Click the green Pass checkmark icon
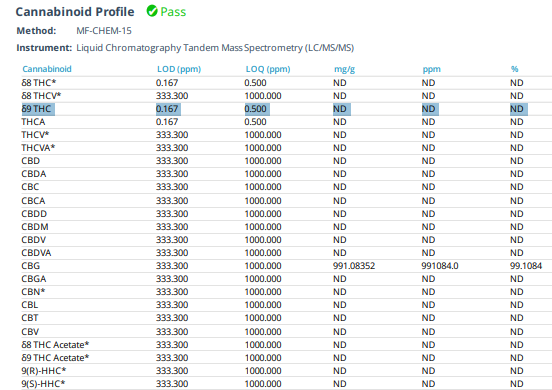Image resolution: width=552 pixels, height=390 pixels. (x=152, y=11)
